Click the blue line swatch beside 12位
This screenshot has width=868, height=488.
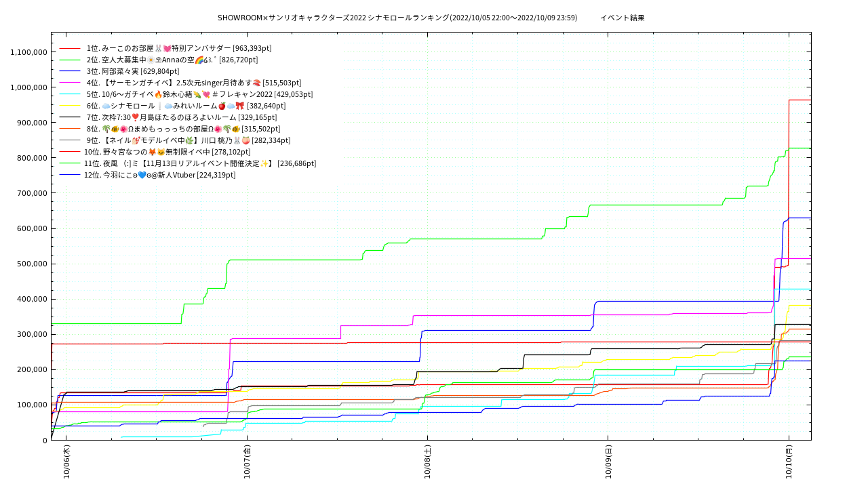point(70,176)
